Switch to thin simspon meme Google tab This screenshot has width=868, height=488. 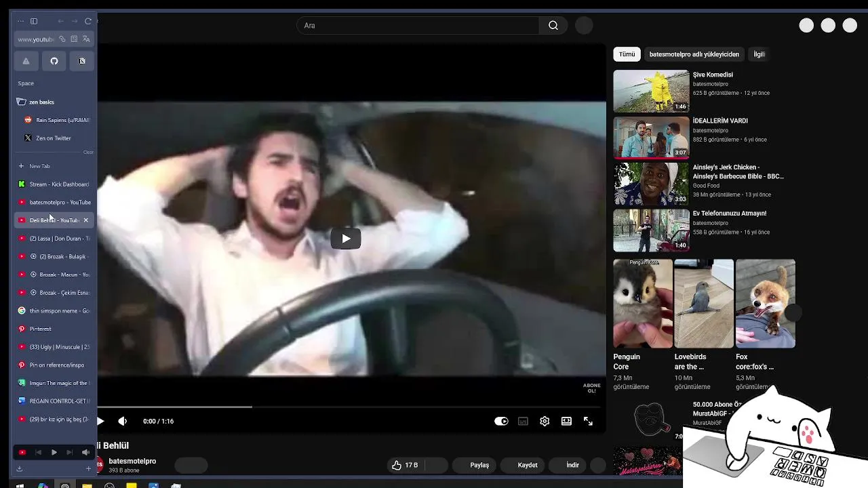(x=54, y=310)
